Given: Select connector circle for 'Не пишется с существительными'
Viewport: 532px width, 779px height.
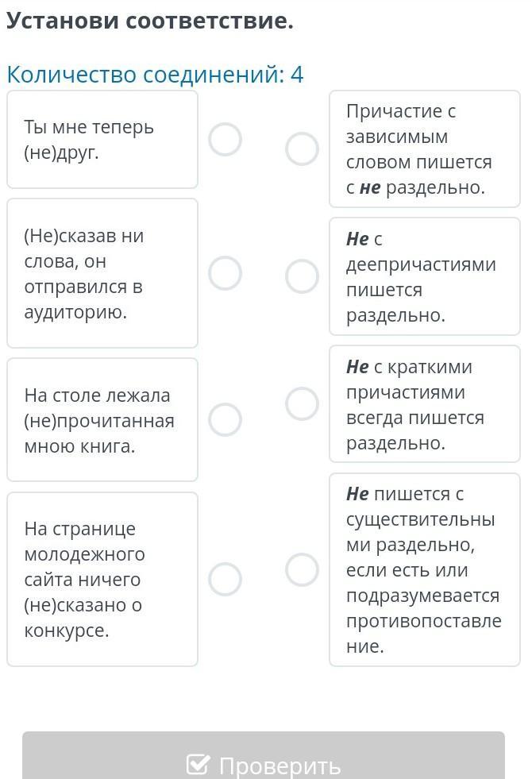Looking at the screenshot, I should 302,569.
